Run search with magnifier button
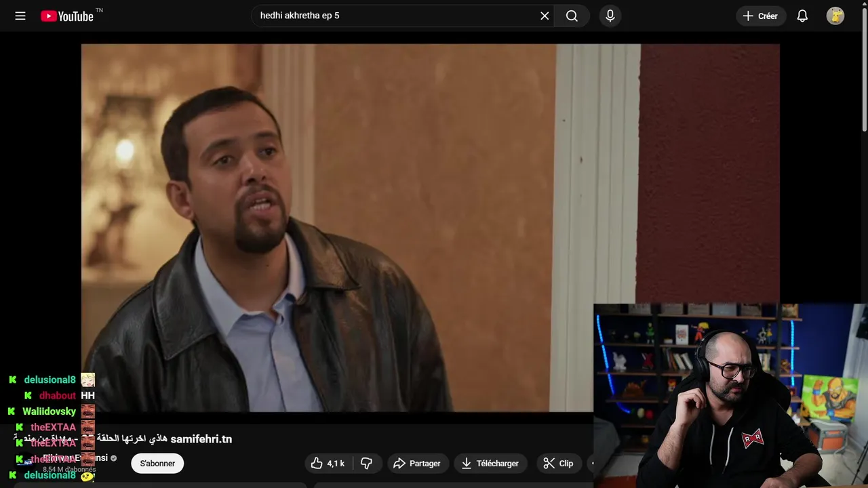This screenshot has width=868, height=488. 572,16
